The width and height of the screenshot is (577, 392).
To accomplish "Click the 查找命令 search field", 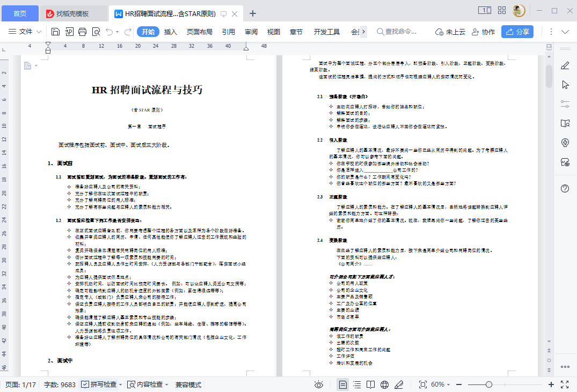I will pos(397,32).
